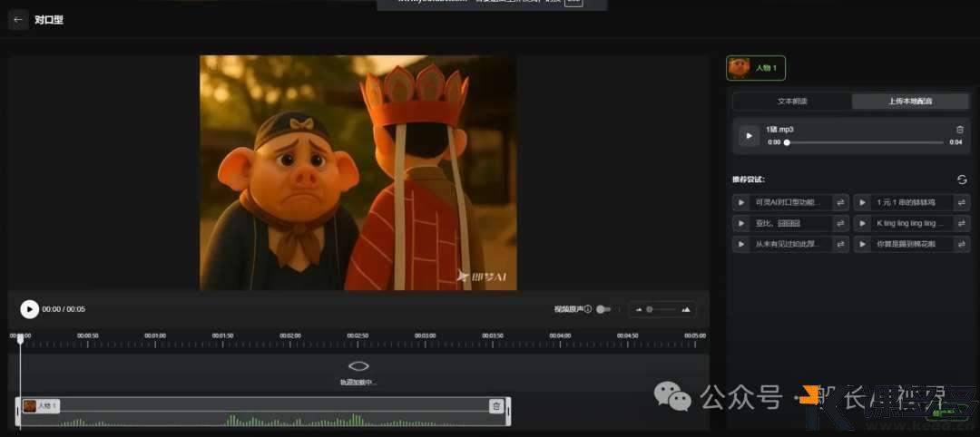Adjust the timeline zoom slider

[x=661, y=310]
